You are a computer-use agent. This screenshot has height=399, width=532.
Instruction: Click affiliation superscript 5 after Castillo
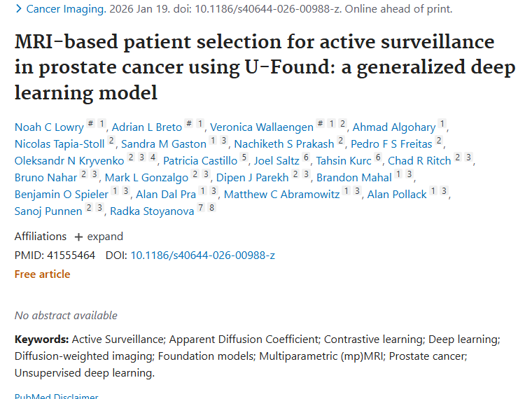tap(244, 159)
